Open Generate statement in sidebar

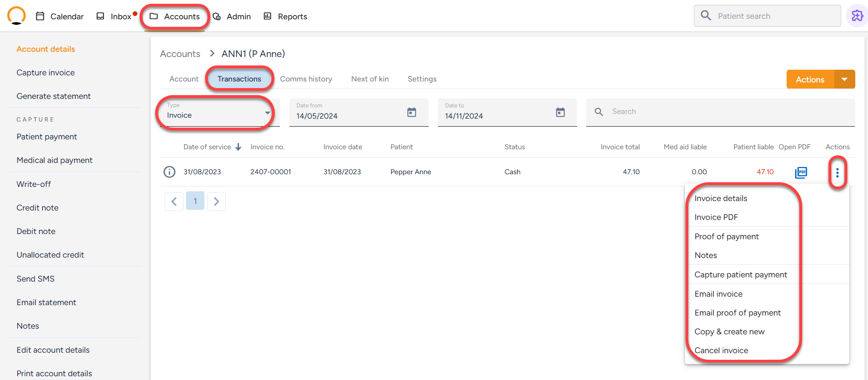(x=54, y=96)
